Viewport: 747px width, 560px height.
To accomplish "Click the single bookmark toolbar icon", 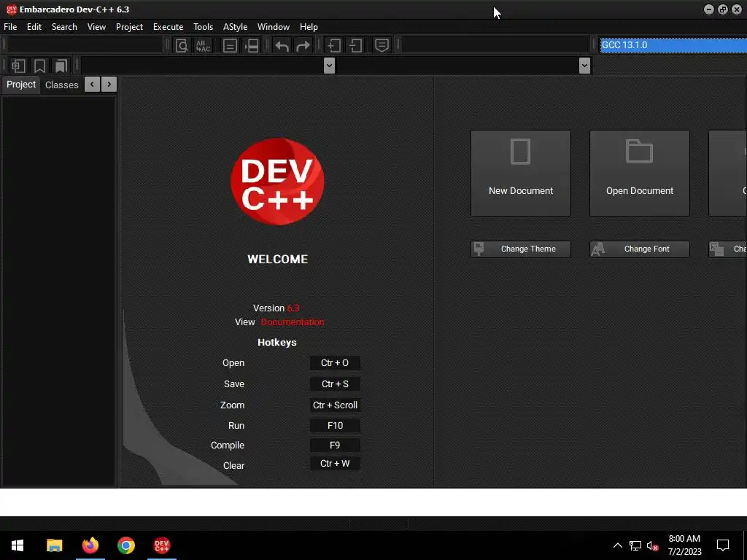I will pyautogui.click(x=39, y=66).
